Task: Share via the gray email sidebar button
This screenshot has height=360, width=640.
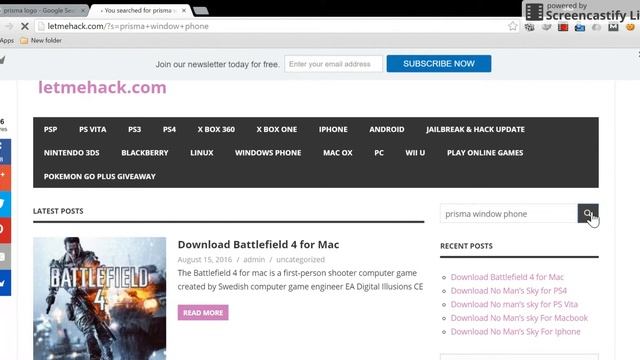Action: [5, 256]
